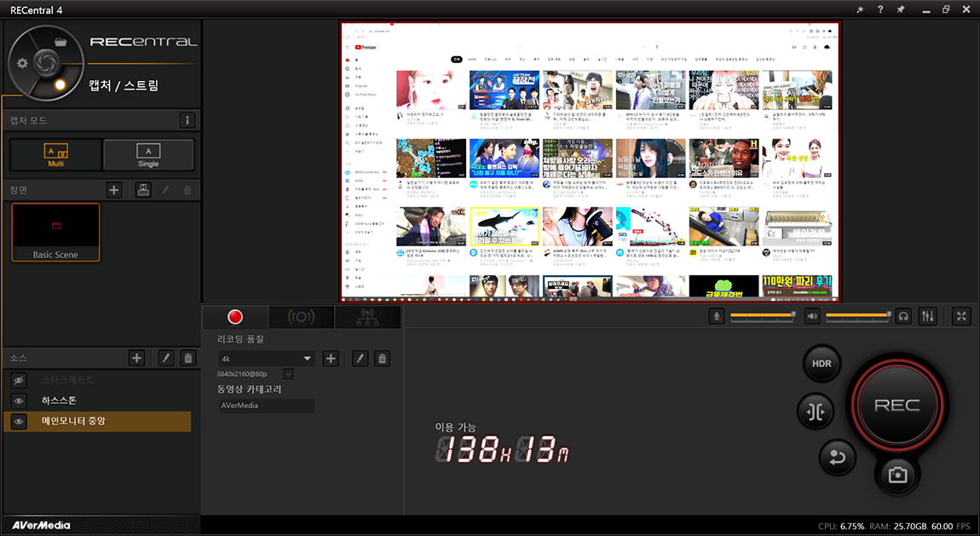Toggle headphone audio monitoring
980x536 pixels.
click(903, 316)
